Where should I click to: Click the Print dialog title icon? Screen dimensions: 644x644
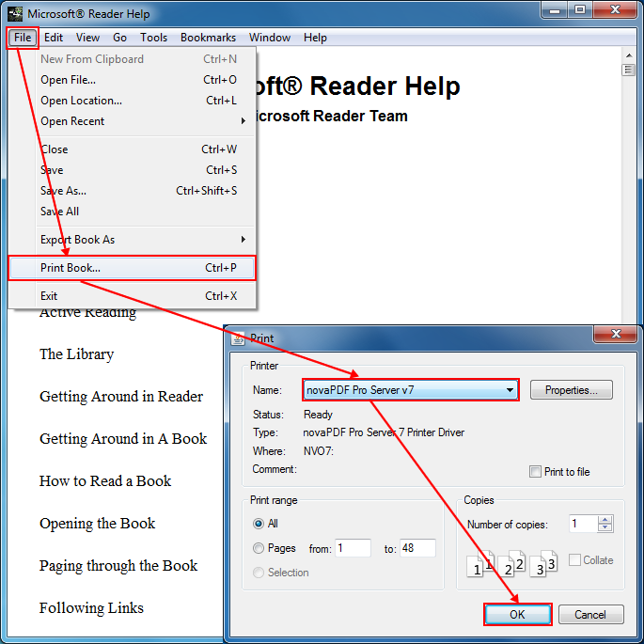click(238, 338)
